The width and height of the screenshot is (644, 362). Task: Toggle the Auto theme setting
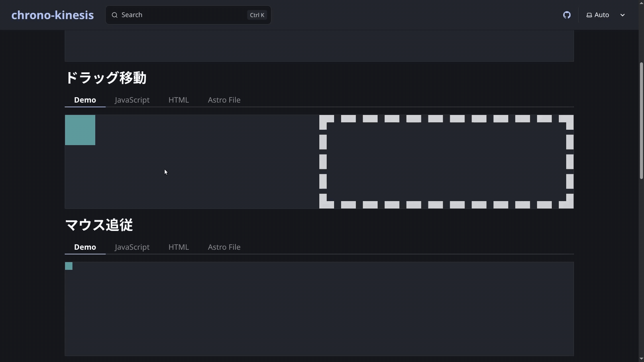tap(602, 15)
